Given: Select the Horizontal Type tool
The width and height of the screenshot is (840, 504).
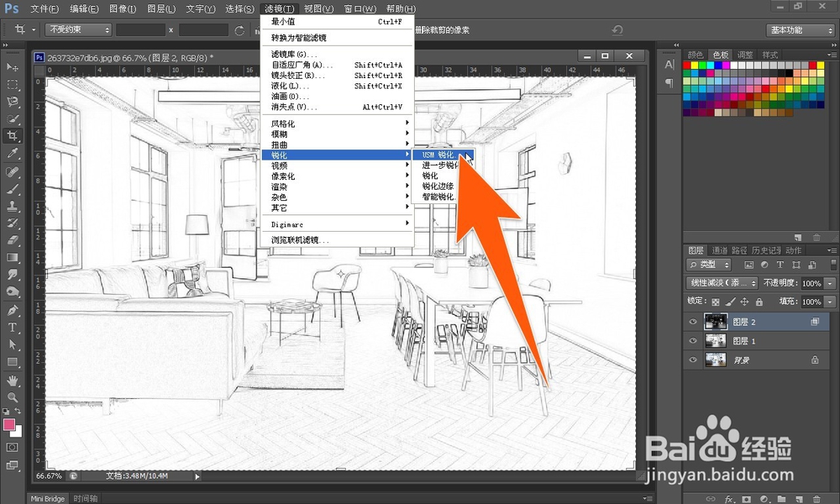Looking at the screenshot, I should coord(13,328).
